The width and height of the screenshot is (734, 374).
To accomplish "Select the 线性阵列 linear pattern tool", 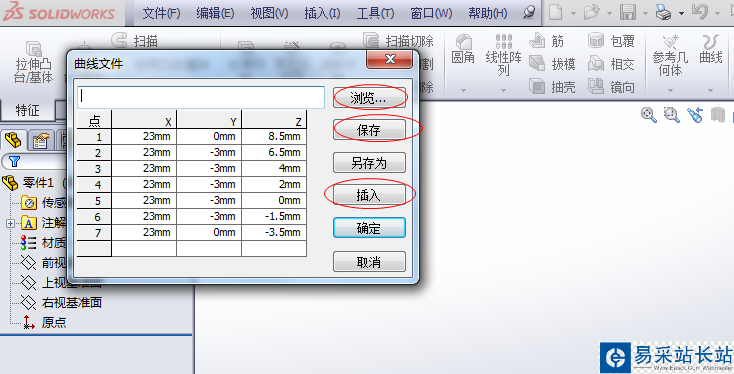I will coord(503,55).
